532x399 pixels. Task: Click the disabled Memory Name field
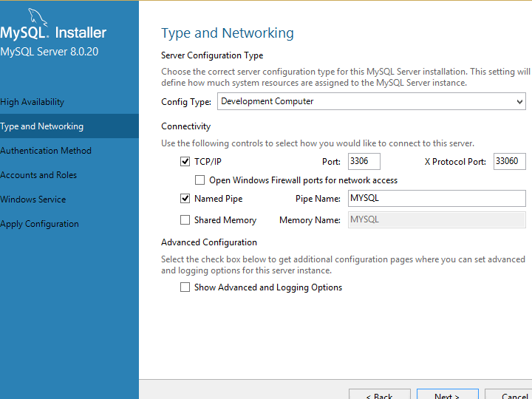437,220
